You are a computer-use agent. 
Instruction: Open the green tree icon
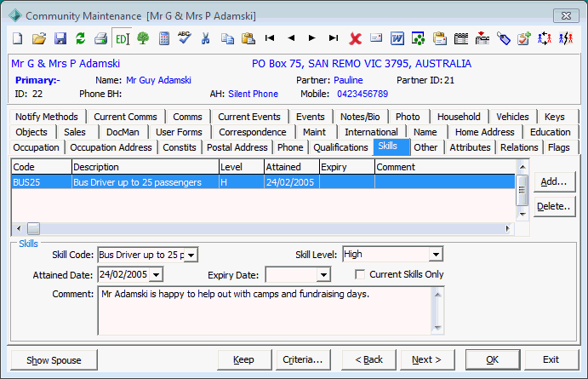(x=143, y=38)
